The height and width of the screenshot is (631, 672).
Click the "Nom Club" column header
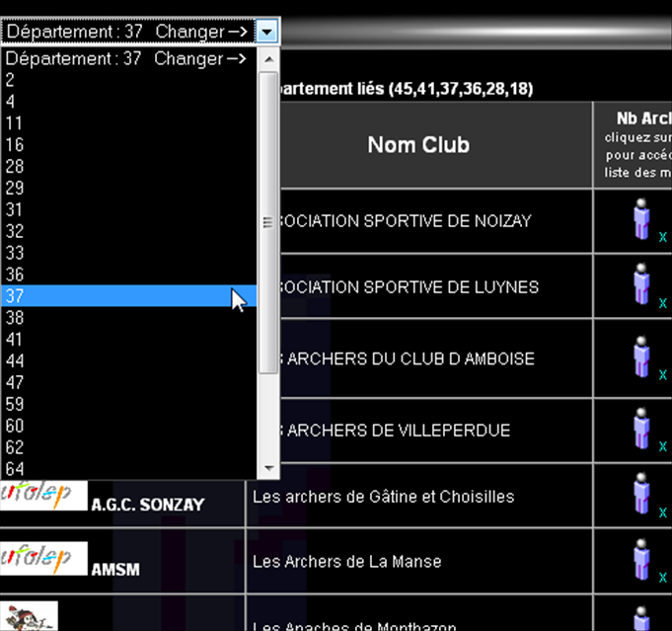pos(417,145)
